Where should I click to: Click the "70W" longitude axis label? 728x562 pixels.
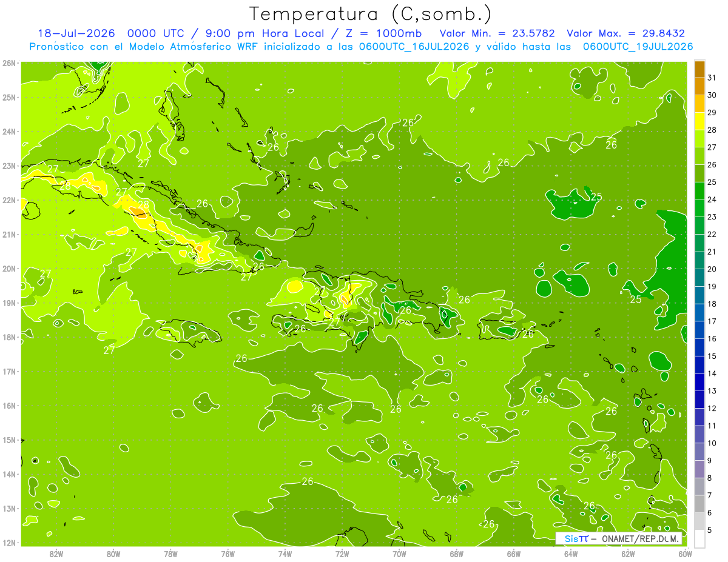pos(399,554)
